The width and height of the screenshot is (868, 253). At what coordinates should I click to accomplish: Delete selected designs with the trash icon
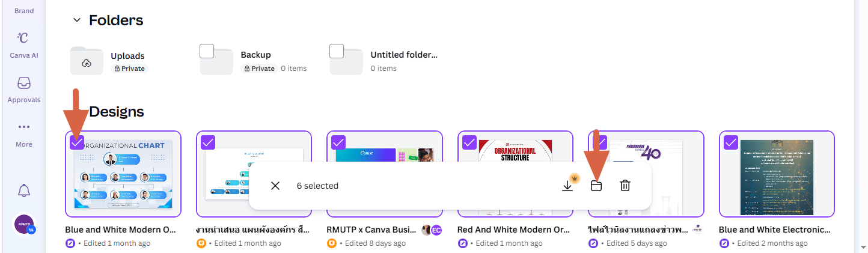[625, 186]
